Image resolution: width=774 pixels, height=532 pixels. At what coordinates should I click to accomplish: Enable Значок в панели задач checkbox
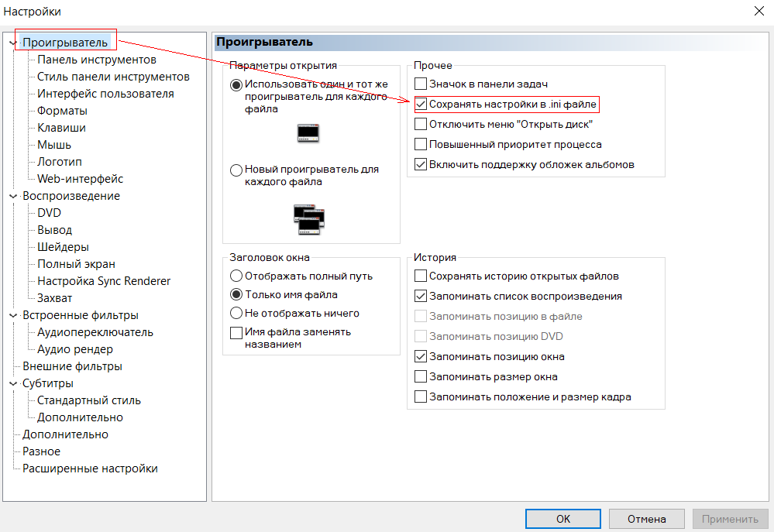click(x=421, y=84)
